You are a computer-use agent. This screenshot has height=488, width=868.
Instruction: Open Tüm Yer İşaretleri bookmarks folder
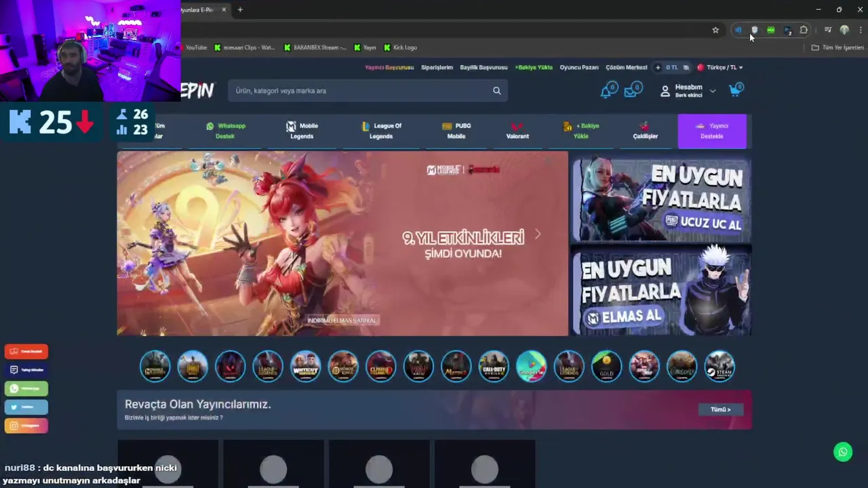click(x=837, y=47)
